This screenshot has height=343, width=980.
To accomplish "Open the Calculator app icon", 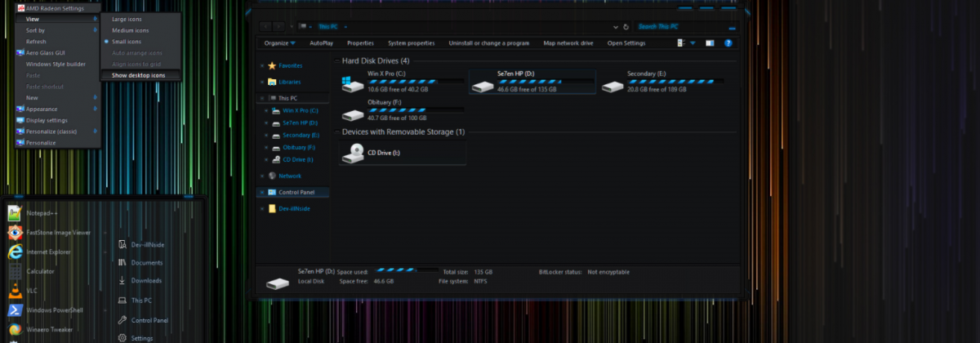I will coord(14,271).
